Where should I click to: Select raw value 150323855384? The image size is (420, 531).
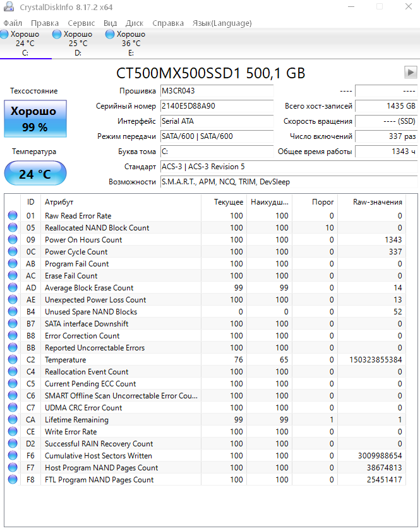click(376, 360)
